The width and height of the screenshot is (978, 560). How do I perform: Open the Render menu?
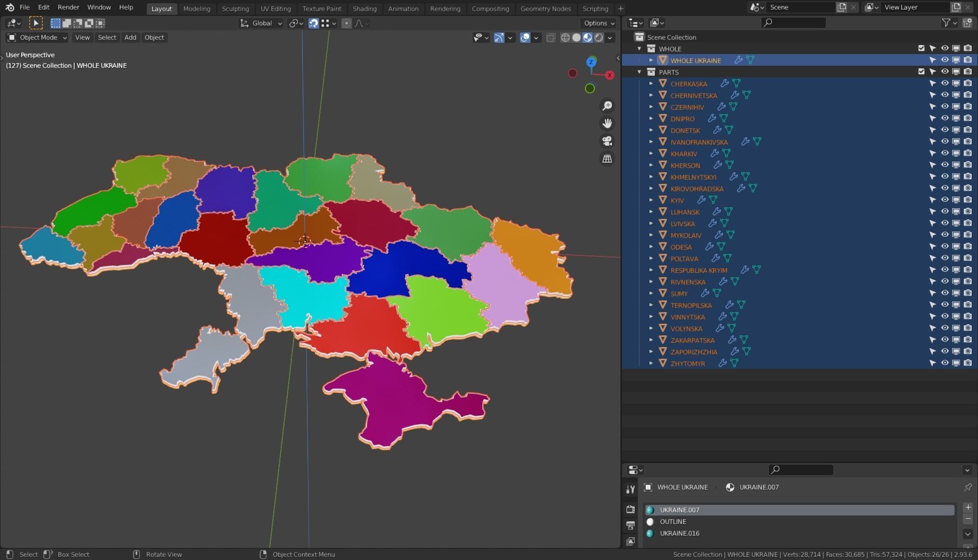coord(68,7)
